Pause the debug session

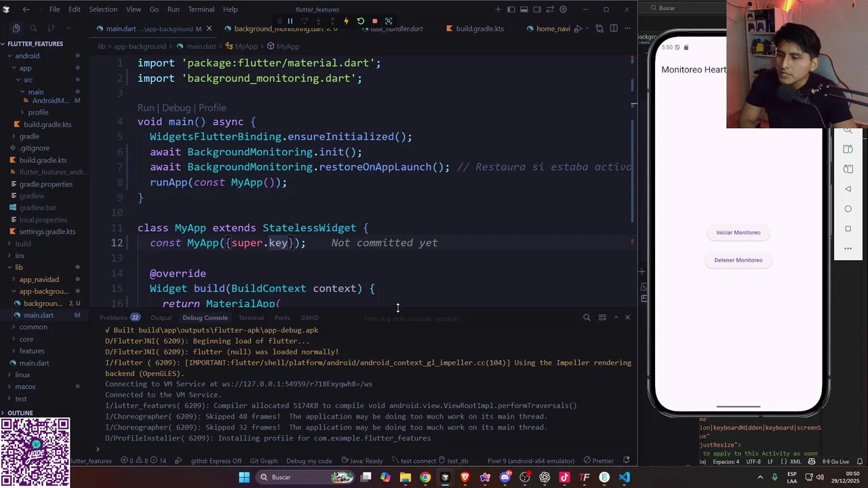(290, 21)
